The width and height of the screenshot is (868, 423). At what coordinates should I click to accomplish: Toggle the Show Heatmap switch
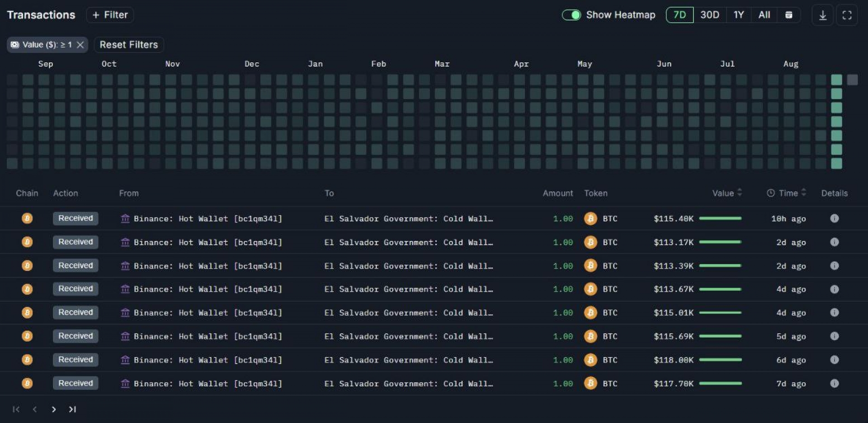coord(571,15)
